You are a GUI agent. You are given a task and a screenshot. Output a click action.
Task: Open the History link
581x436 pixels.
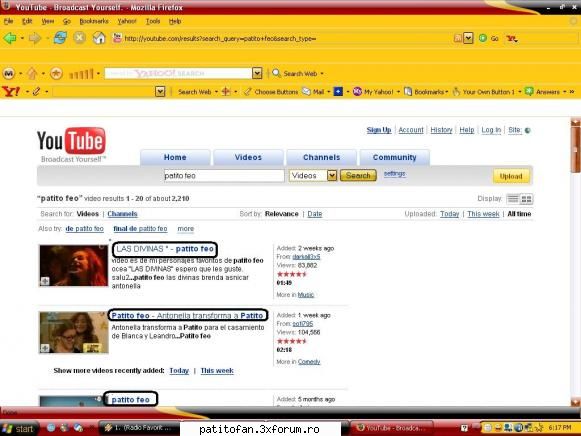(441, 130)
